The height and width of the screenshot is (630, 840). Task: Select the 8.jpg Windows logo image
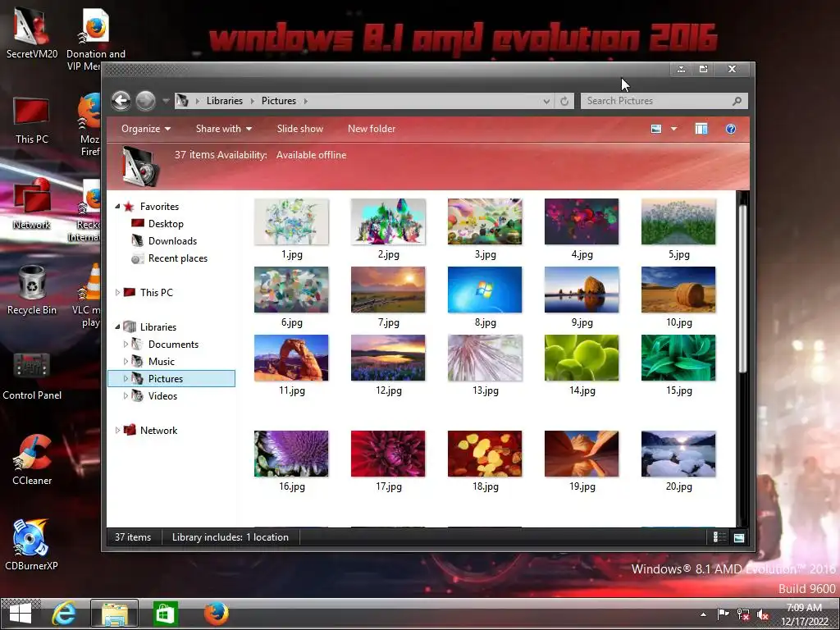pyautogui.click(x=485, y=290)
